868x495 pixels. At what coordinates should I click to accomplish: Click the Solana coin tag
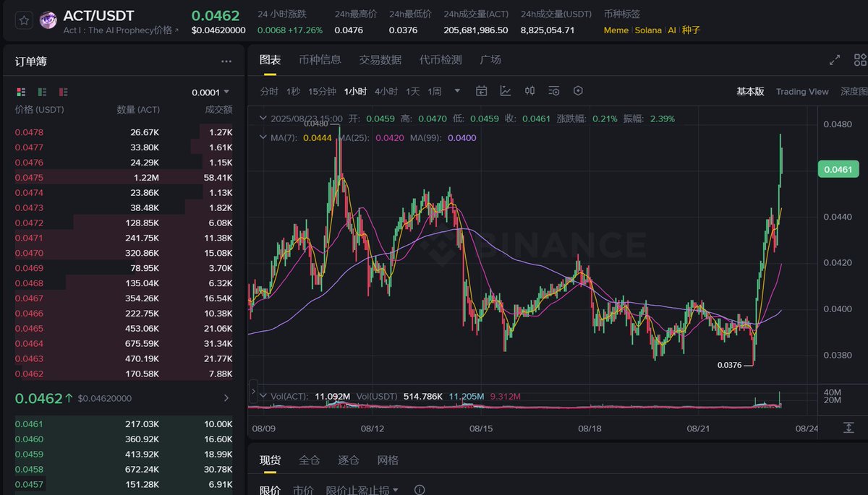648,30
